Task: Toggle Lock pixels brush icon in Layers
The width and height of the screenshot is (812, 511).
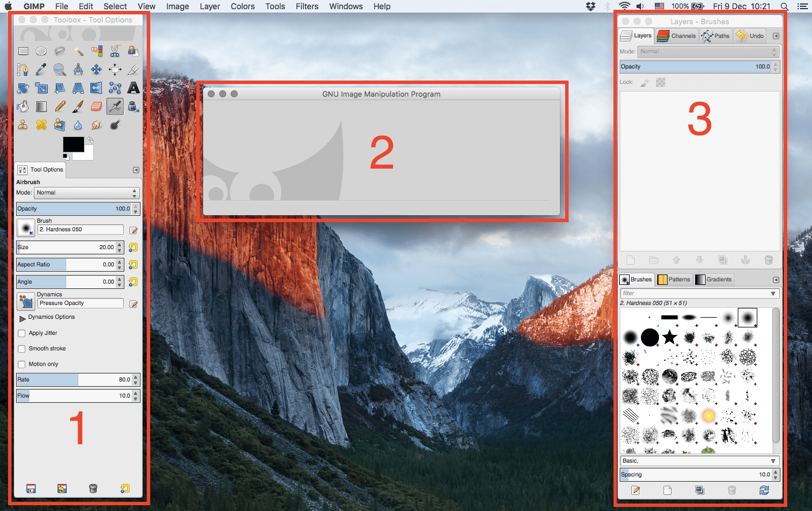Action: [645, 82]
